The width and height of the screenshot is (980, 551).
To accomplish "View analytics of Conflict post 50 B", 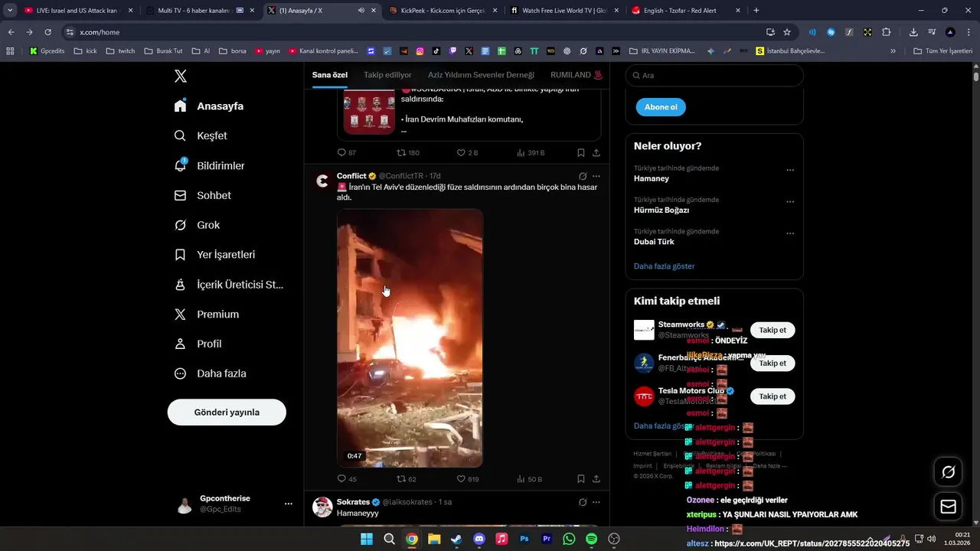I will coord(529,479).
